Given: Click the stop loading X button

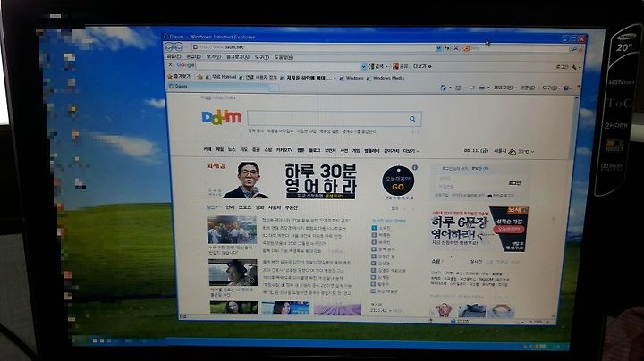Looking at the screenshot, I should click(456, 48).
